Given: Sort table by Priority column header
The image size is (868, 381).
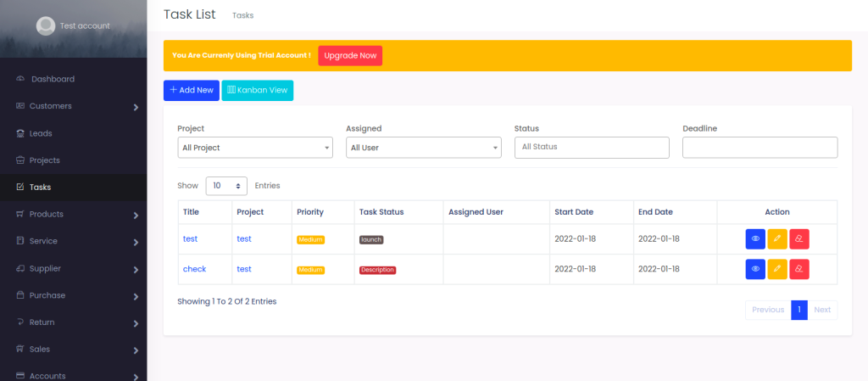Looking at the screenshot, I should pos(310,212).
